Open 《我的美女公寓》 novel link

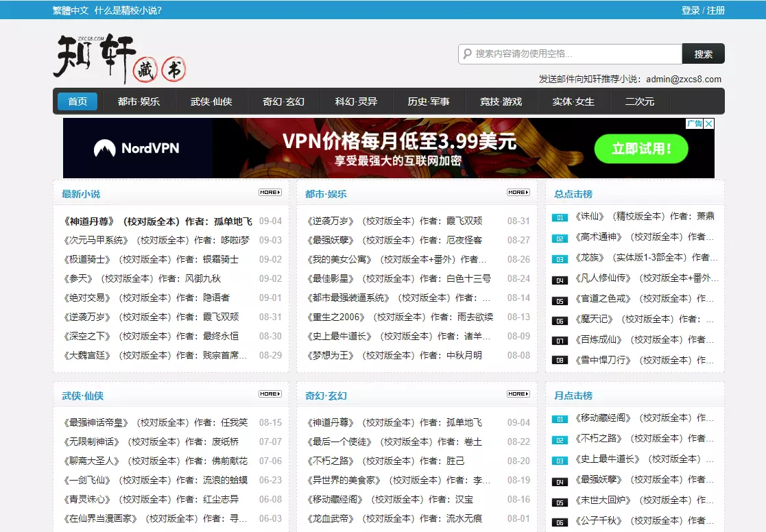pyautogui.click(x=396, y=259)
